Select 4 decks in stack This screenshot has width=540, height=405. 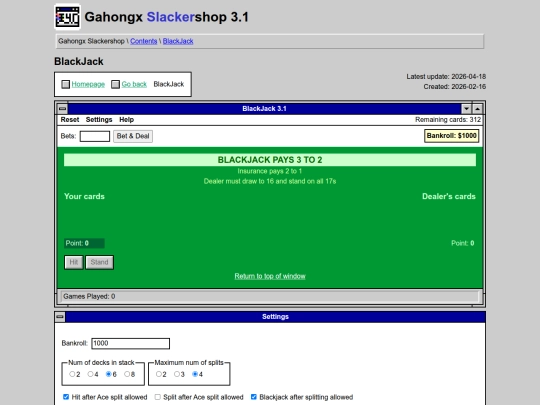[x=90, y=374]
